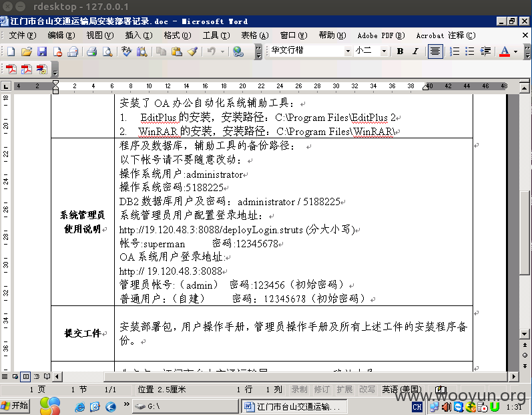
Task: Open print preview
Action: click(107, 51)
